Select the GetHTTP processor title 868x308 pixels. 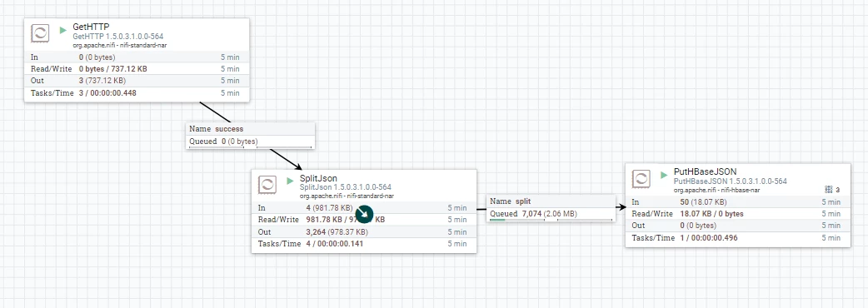(91, 27)
